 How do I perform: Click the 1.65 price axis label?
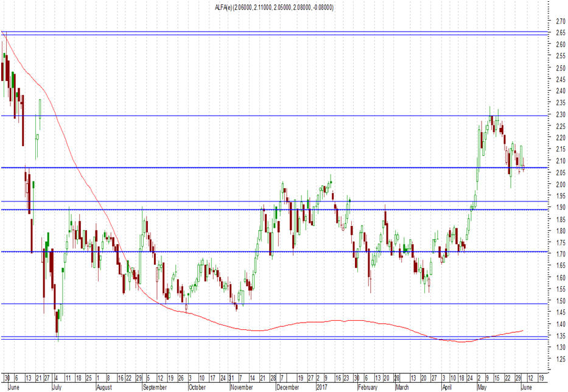561,266
